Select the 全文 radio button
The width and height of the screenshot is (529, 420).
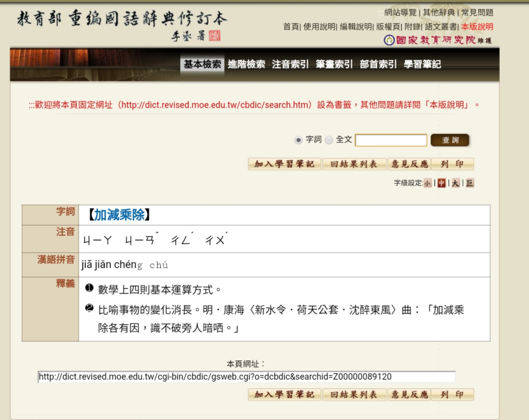pyautogui.click(x=329, y=140)
